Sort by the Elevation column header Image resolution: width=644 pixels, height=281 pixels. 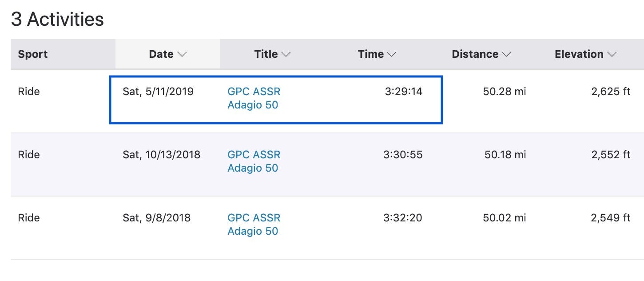[586, 54]
